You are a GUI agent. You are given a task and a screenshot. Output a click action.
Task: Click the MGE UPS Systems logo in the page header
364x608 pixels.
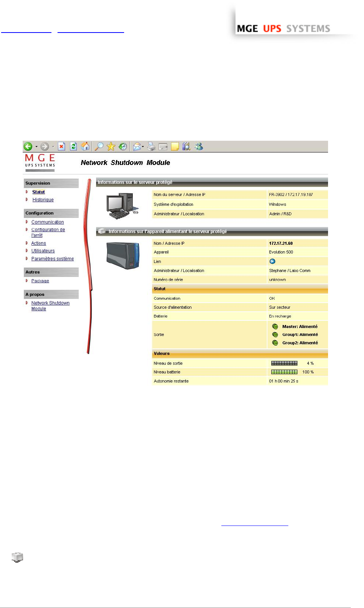click(x=40, y=163)
